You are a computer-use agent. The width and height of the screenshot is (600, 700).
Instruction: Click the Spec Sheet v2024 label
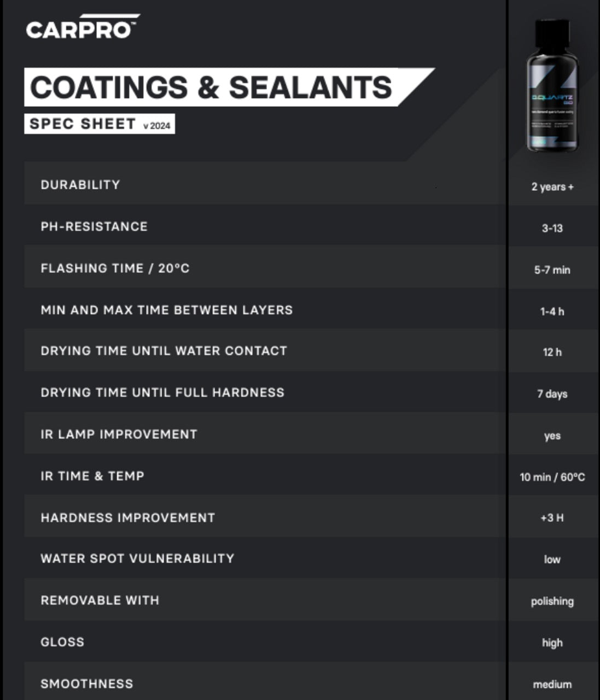(x=100, y=124)
